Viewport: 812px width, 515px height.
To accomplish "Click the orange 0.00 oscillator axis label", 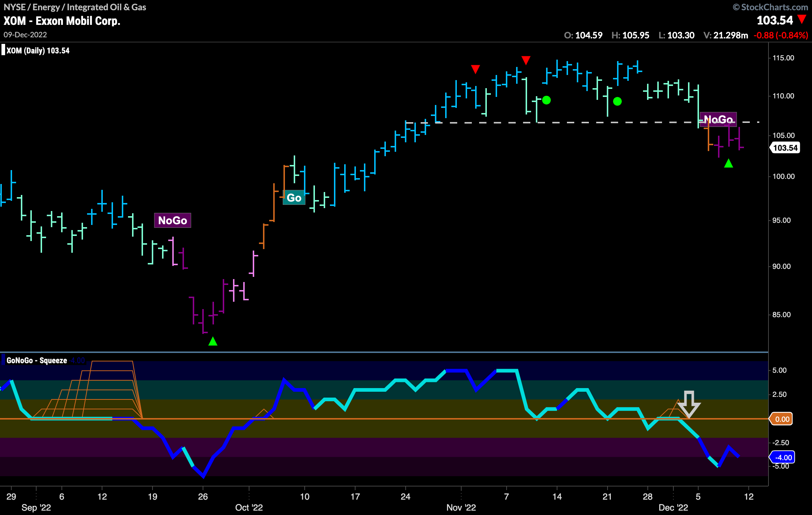I will 782,419.
